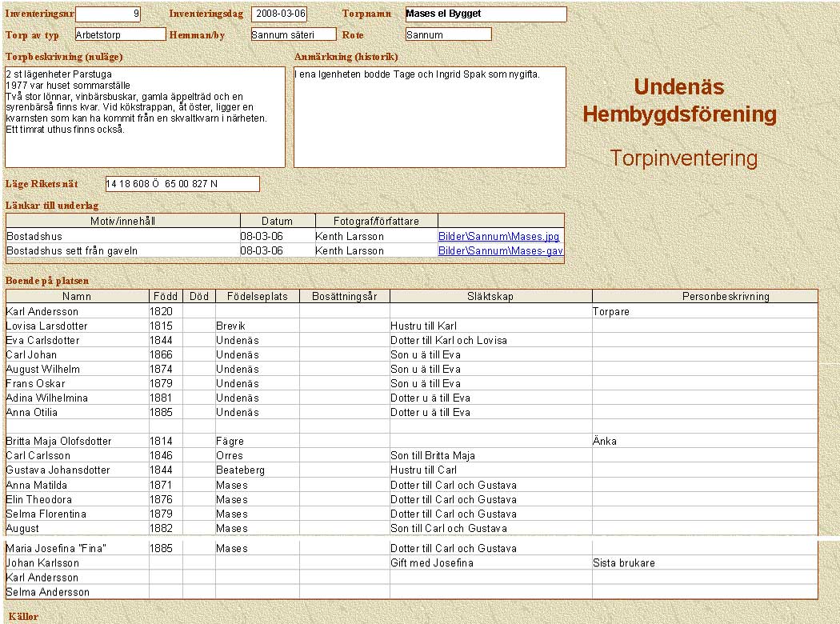Click the Hemman/by field 'Sannum säteri'
The image size is (840, 624).
(293, 34)
